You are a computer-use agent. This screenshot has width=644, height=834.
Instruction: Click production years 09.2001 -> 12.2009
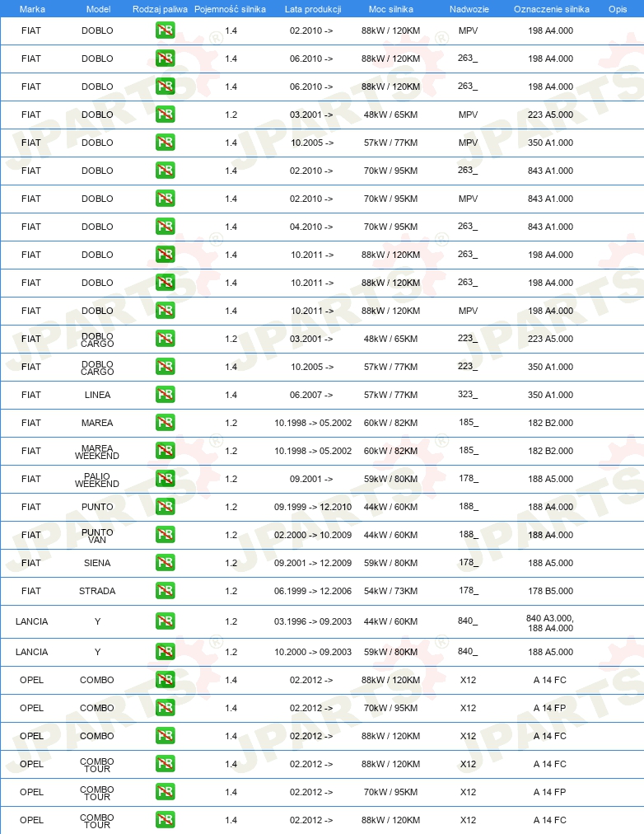click(313, 563)
